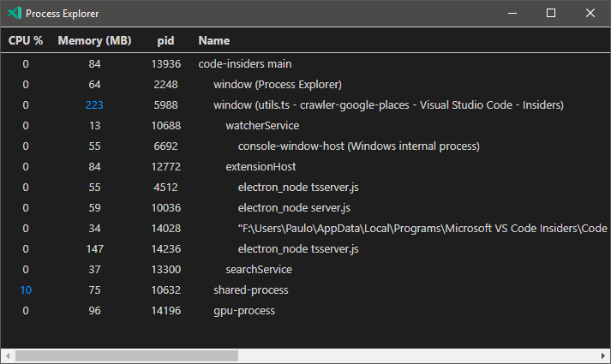Click pid 2248
The width and height of the screenshot is (611, 364).
point(165,85)
